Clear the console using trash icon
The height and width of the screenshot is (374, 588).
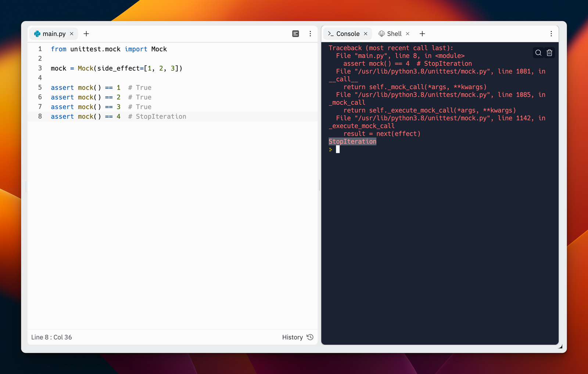tap(549, 52)
